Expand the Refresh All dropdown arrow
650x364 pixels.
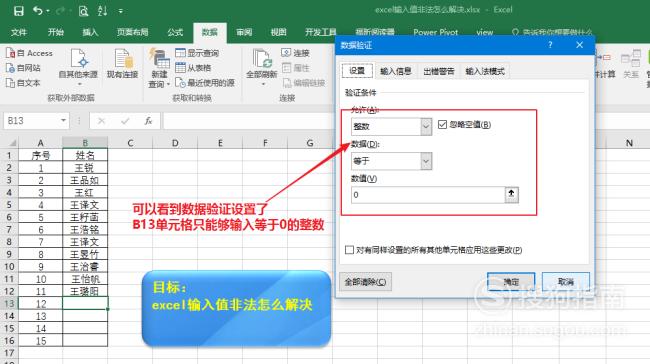[263, 84]
